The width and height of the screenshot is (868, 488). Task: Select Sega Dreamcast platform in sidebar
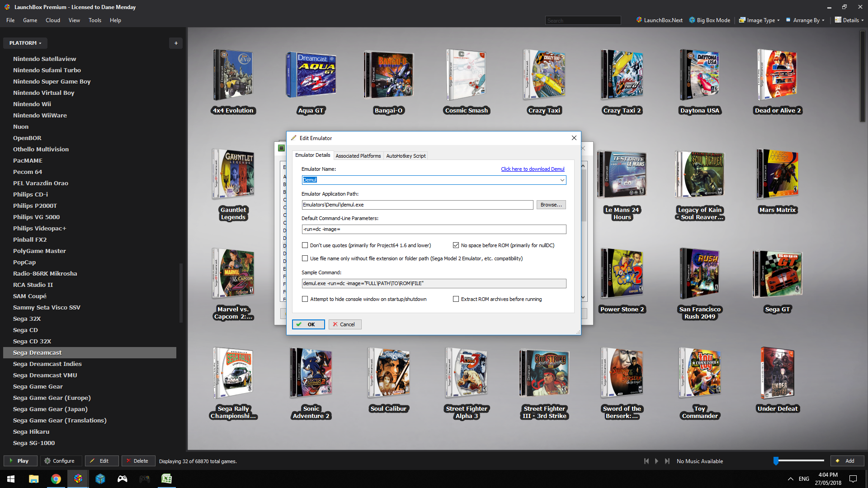tap(90, 352)
